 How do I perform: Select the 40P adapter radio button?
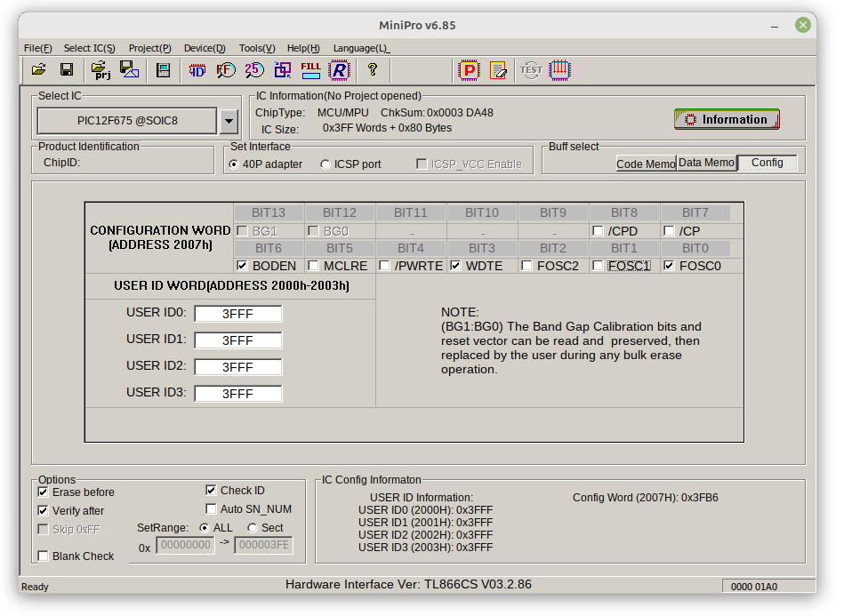[x=234, y=164]
